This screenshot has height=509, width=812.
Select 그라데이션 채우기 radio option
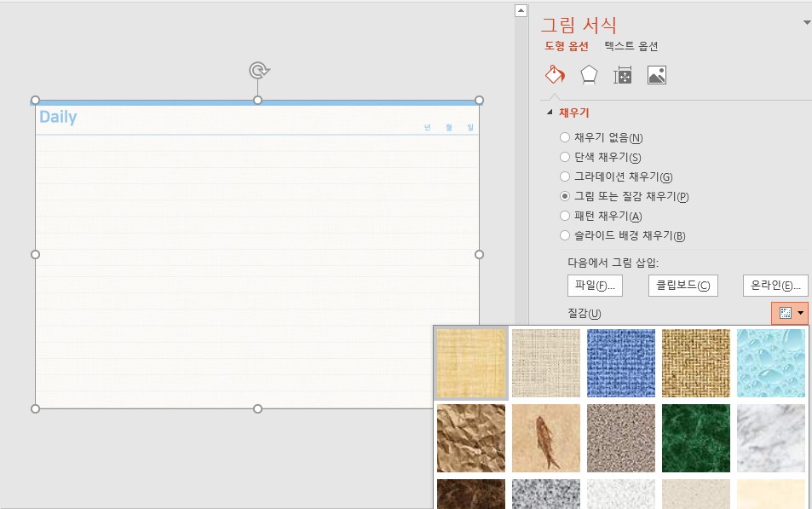pos(616,176)
